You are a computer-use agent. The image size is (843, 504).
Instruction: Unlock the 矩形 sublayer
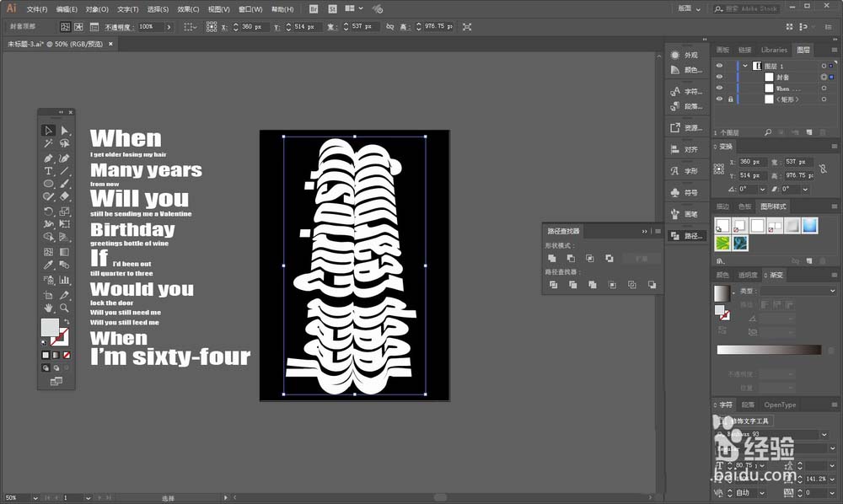click(731, 99)
